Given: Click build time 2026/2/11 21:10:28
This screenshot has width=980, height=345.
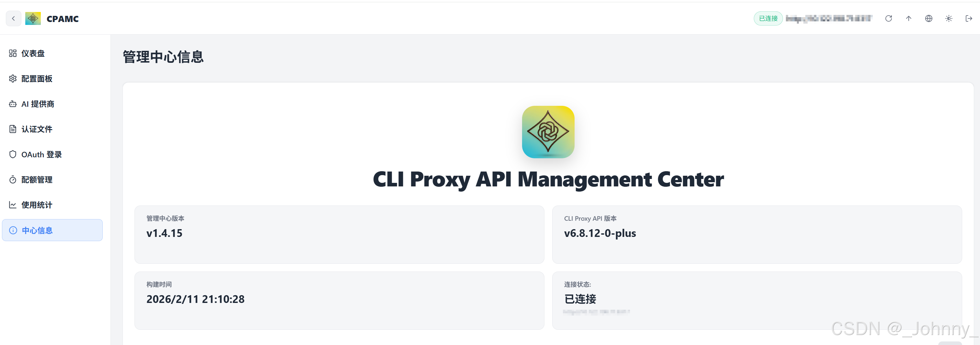Looking at the screenshot, I should tap(195, 299).
